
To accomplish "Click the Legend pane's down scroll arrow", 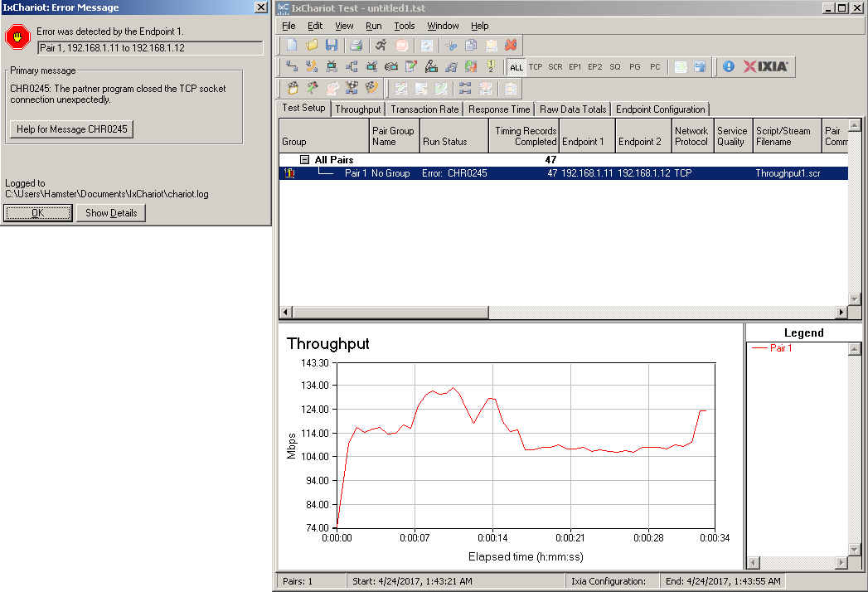I will click(x=854, y=550).
